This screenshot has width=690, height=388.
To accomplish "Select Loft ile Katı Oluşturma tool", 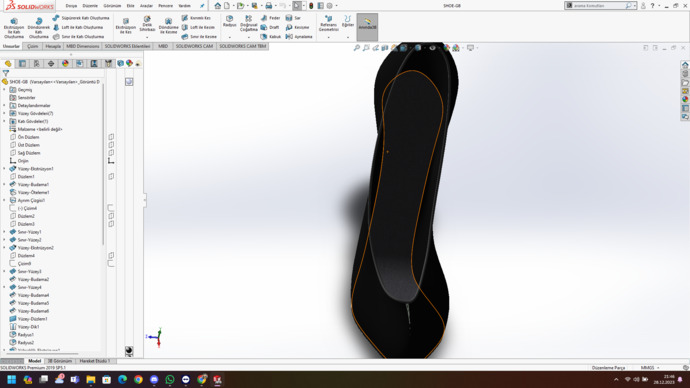I will 78,27.
